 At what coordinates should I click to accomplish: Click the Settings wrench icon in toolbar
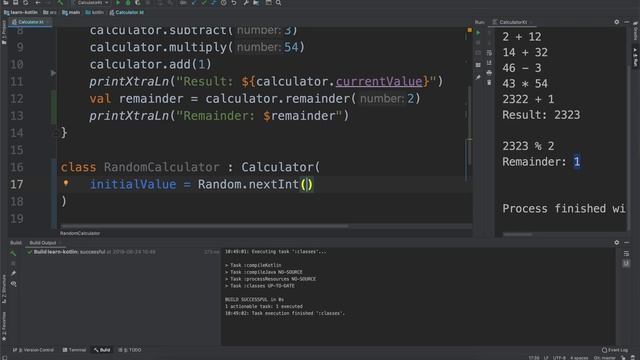pyautogui.click(x=246, y=3)
